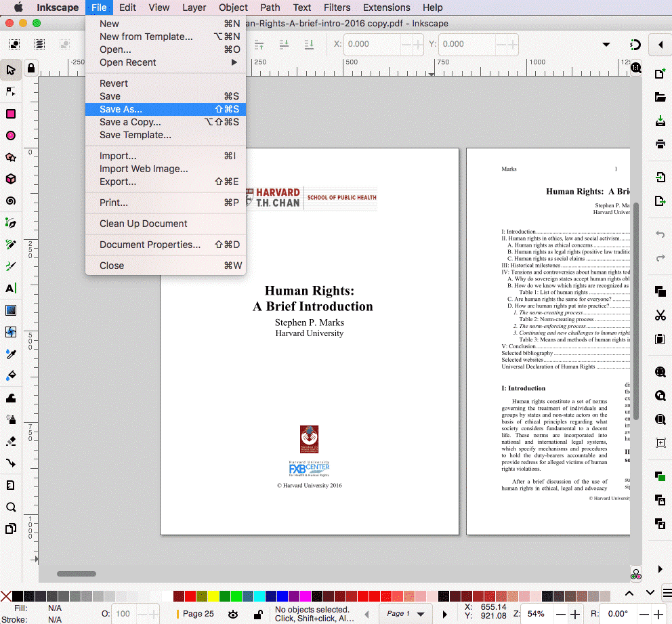Image resolution: width=672 pixels, height=624 pixels.
Task: Select the Eraser tool
Action: point(11,442)
